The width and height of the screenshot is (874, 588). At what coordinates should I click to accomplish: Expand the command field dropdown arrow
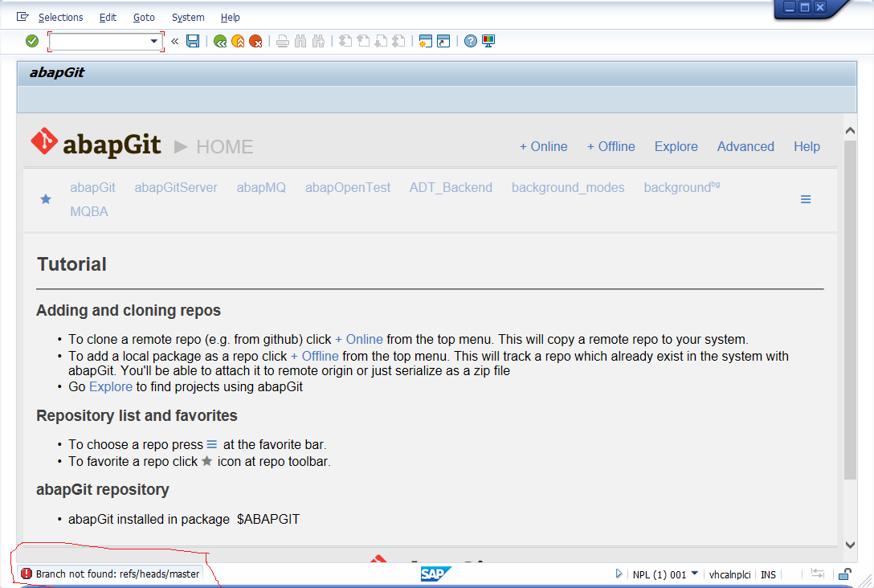point(153,40)
